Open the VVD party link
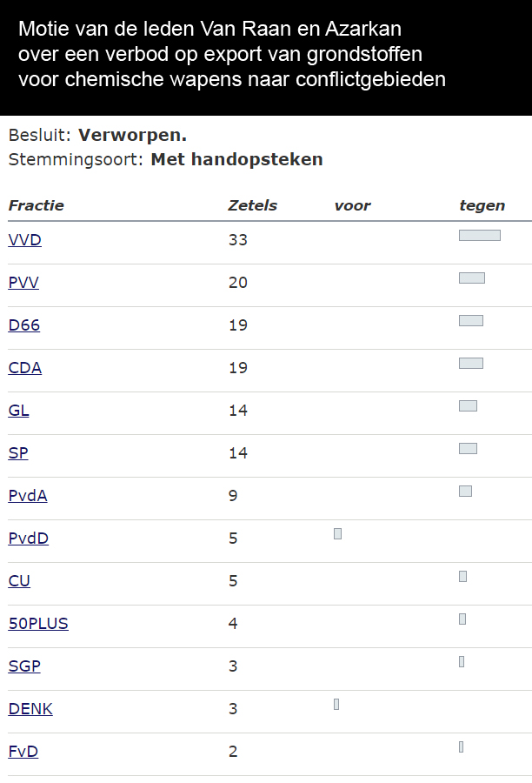This screenshot has height=783, width=532. point(25,240)
